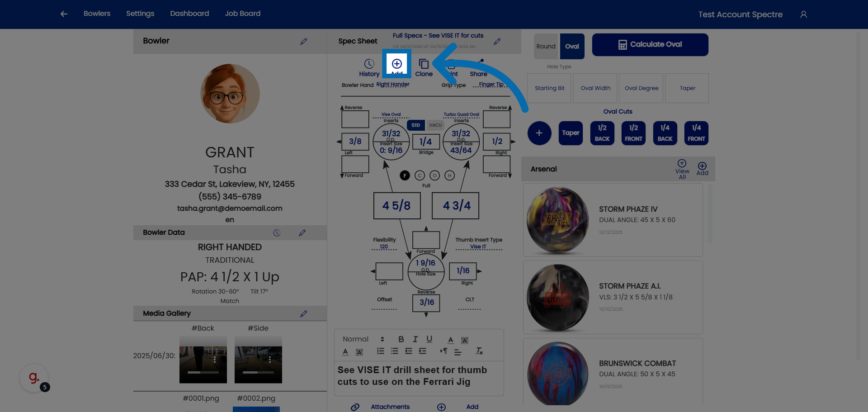868x412 pixels.
Task: Insert a bulleted list in notes
Action: click(x=395, y=351)
